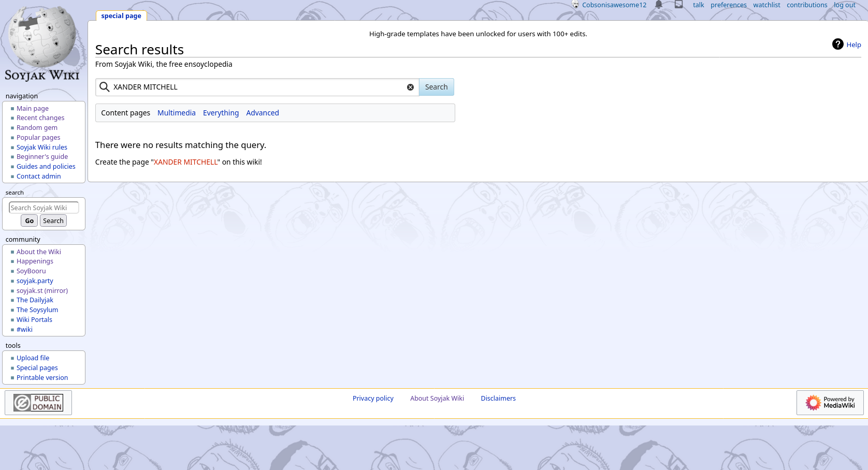The width and height of the screenshot is (868, 470).
Task: Open Disclaimers footer link
Action: click(x=498, y=399)
